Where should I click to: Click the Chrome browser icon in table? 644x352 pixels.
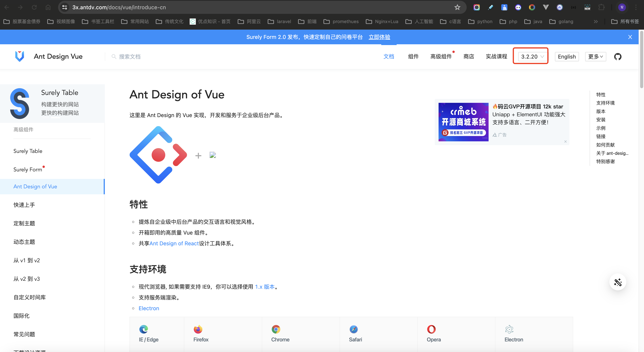tap(276, 329)
